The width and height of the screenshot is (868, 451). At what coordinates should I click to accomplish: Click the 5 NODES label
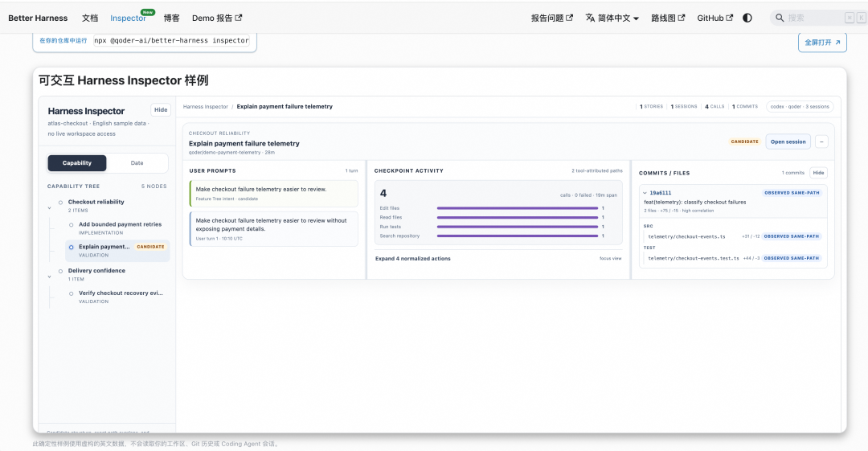pos(154,187)
